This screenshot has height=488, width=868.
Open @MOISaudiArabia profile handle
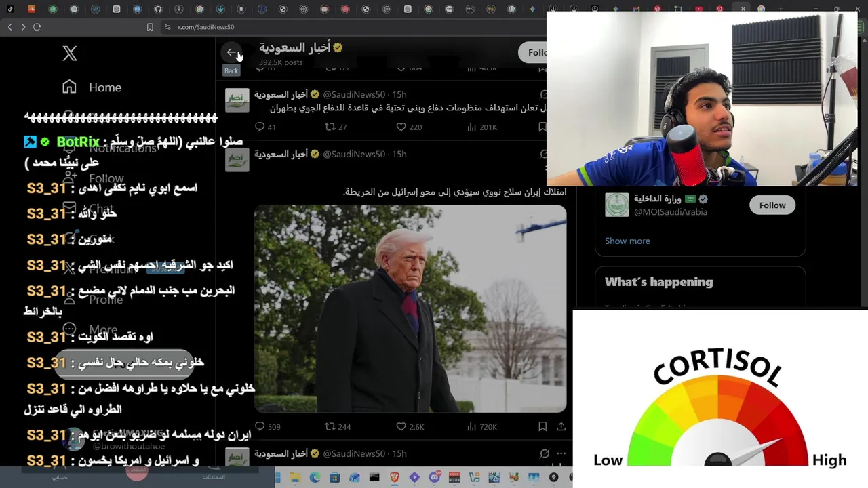click(671, 212)
